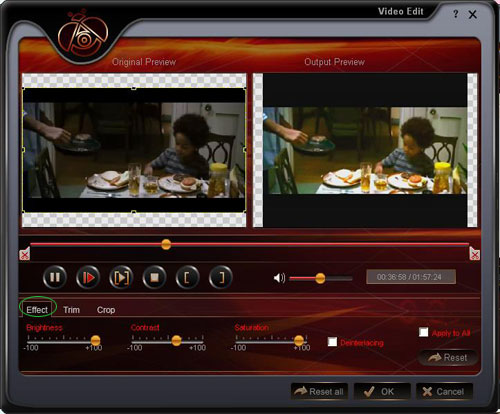Open the Crop tab
The width and height of the screenshot is (500, 414).
coord(106,310)
